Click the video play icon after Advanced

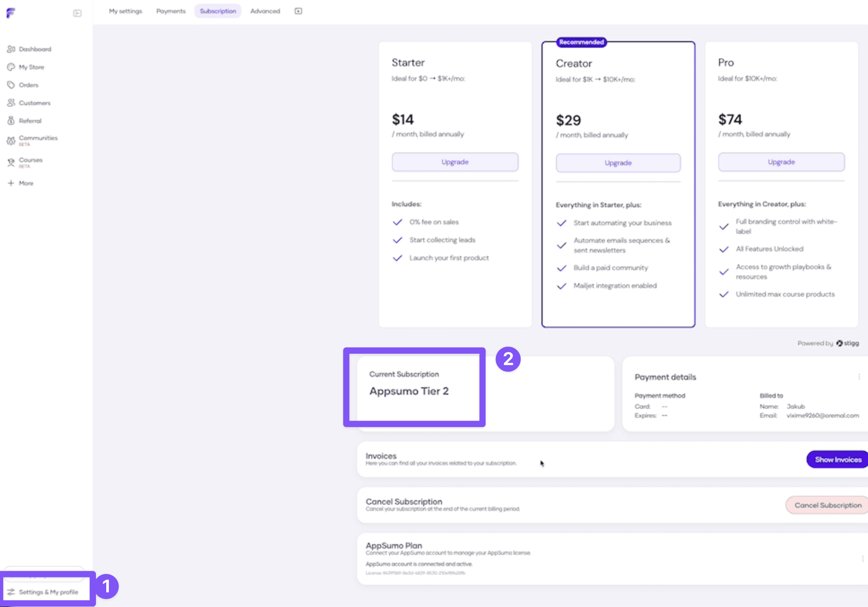[298, 11]
